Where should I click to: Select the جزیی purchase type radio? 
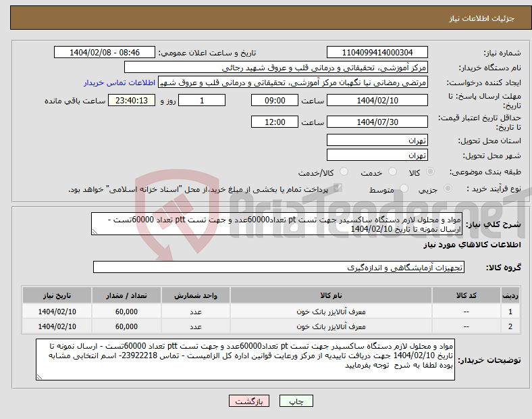click(448, 189)
